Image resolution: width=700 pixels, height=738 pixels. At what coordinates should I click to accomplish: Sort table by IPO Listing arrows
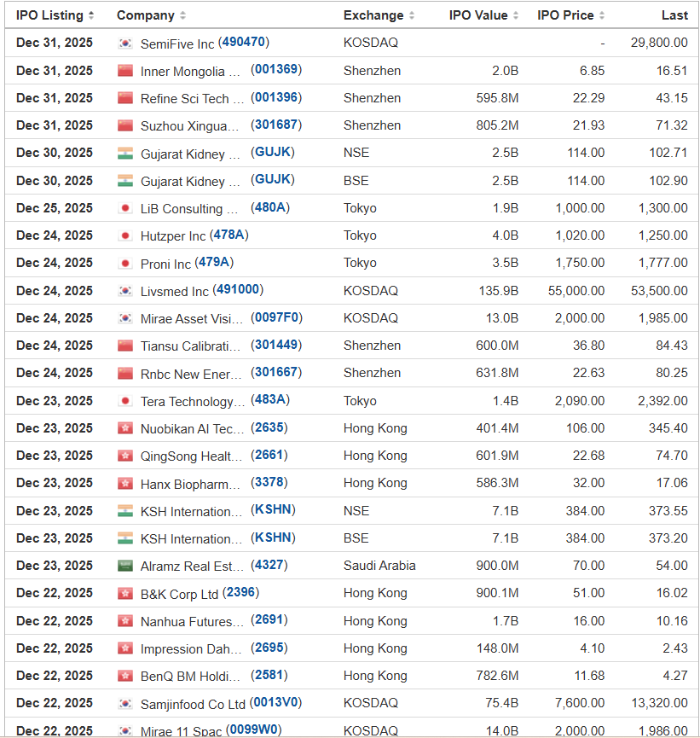[x=91, y=15]
